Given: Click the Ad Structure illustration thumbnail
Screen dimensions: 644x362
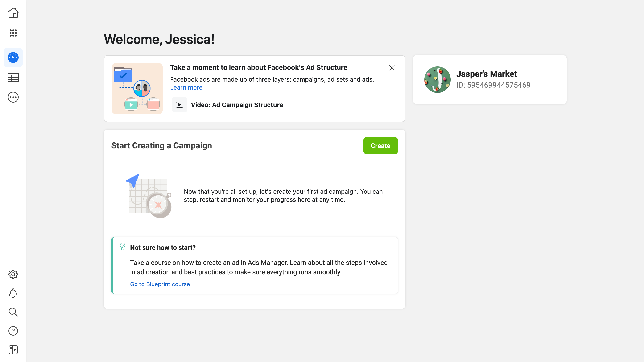Looking at the screenshot, I should coord(137,89).
